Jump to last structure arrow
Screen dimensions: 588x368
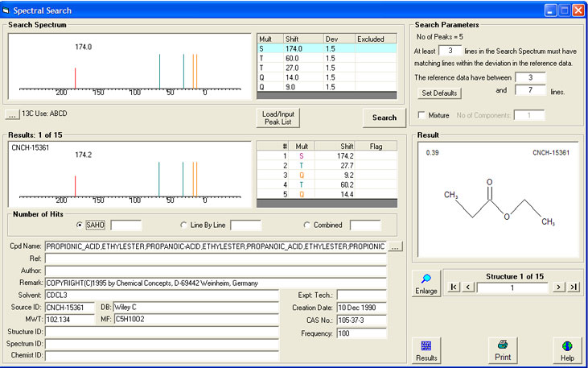[573, 287]
